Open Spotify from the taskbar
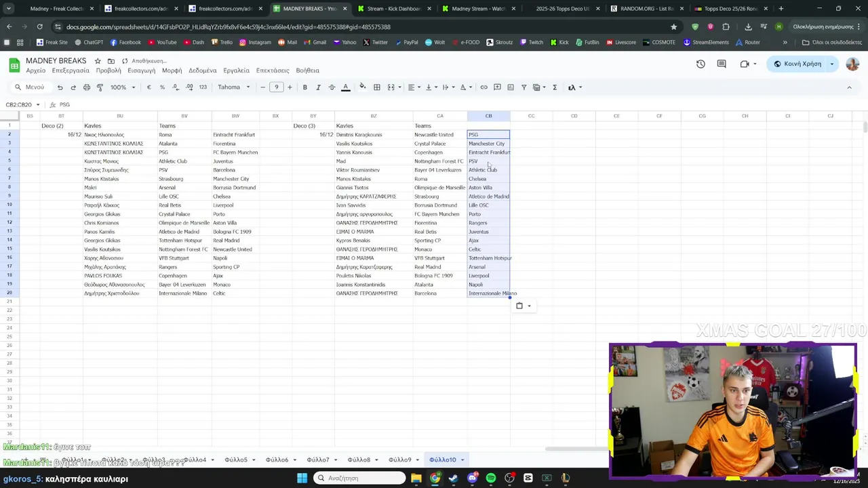Screen dimensions: 868x488 (491, 478)
